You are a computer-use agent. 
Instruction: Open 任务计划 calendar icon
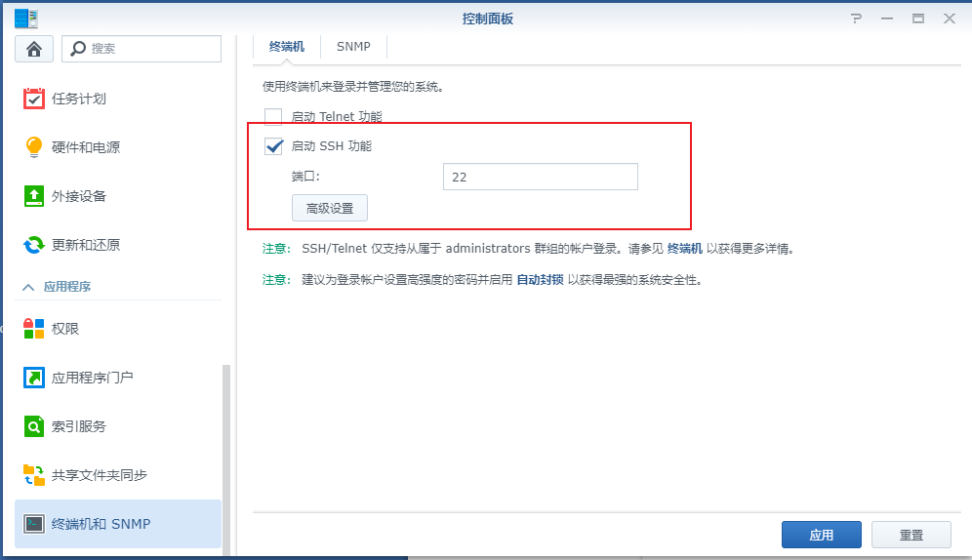pyautogui.click(x=33, y=99)
